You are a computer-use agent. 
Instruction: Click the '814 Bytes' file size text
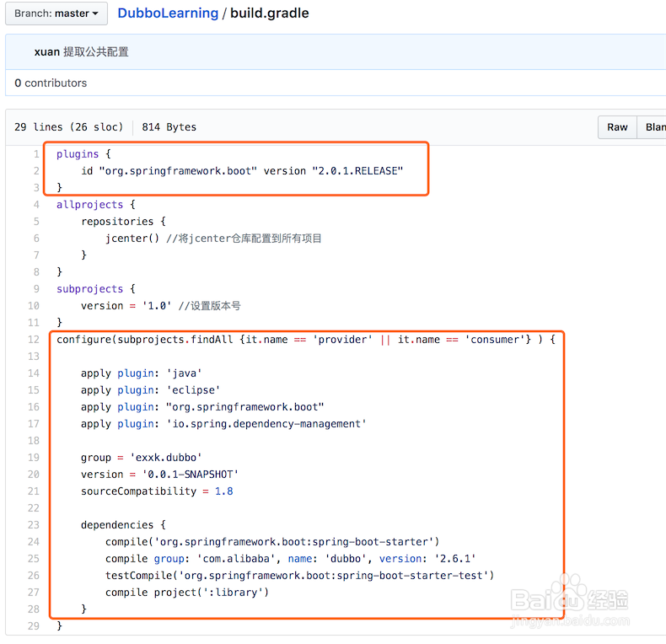(169, 127)
